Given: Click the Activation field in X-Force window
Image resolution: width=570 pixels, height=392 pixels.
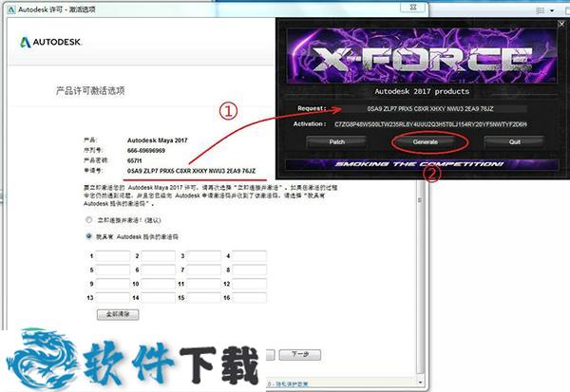Looking at the screenshot, I should tap(430, 124).
